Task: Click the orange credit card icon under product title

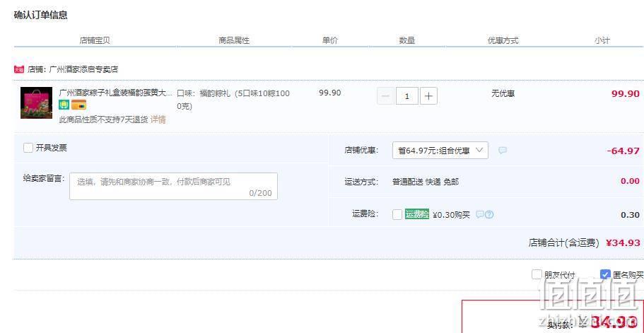Action: (x=78, y=105)
